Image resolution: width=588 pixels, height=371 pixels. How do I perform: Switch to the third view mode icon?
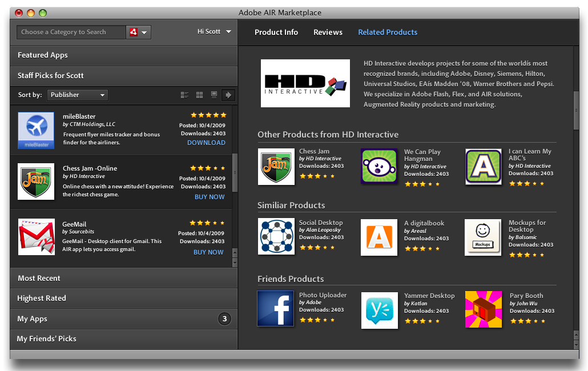(x=214, y=95)
